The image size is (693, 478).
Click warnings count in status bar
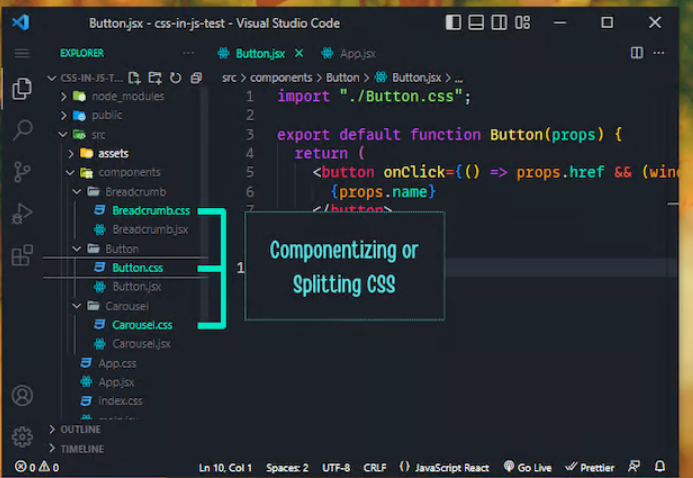(49, 467)
